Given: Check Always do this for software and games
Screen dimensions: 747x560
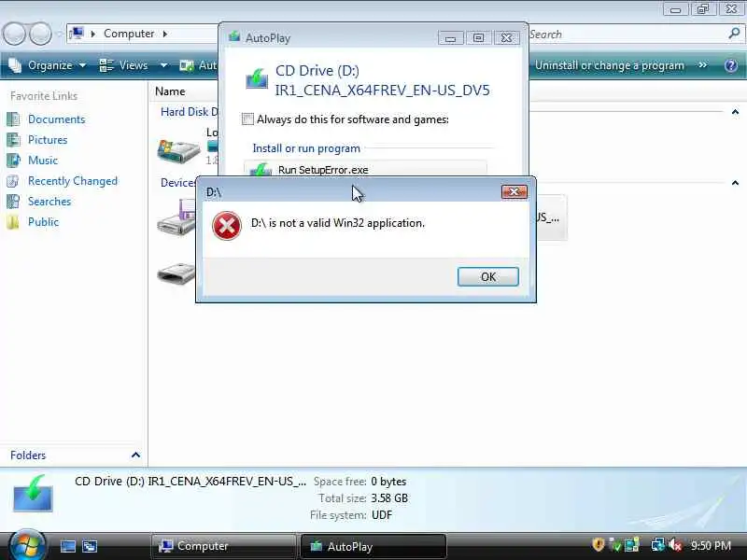Looking at the screenshot, I should (x=247, y=119).
